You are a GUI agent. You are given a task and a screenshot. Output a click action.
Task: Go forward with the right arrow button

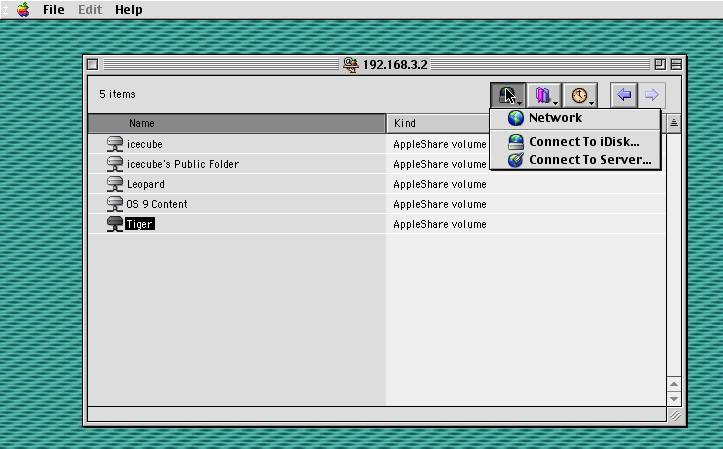tap(651, 95)
